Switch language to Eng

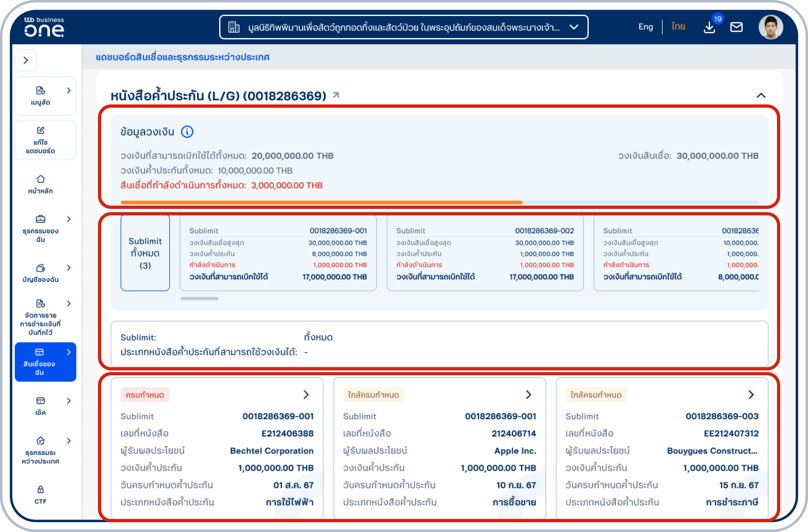coord(646,27)
